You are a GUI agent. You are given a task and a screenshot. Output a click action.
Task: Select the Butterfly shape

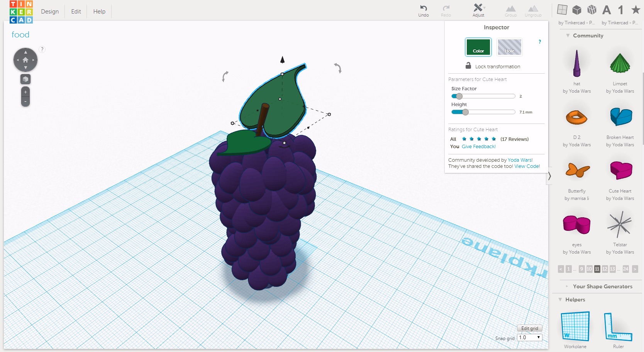point(577,171)
